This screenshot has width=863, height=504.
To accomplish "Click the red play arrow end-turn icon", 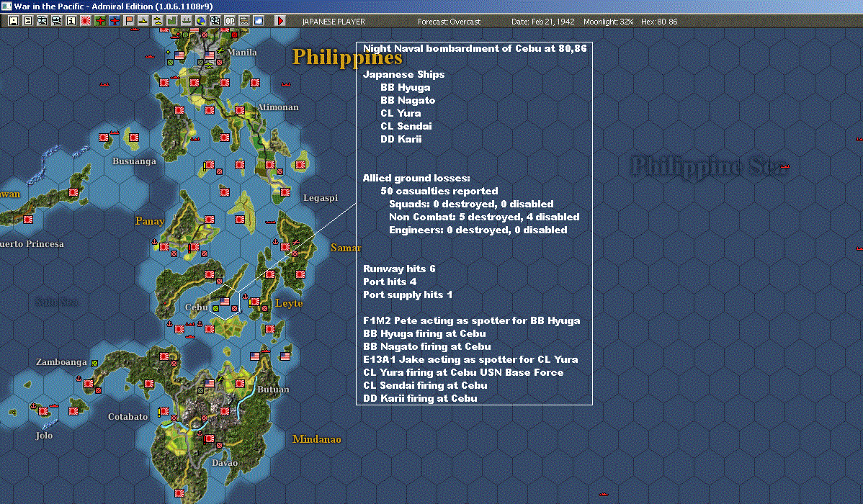I will [280, 21].
